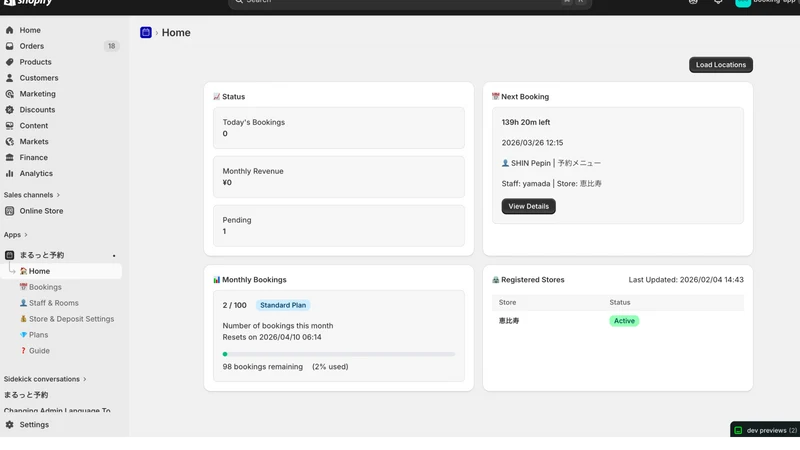Open Customers section
Screen dimensions: 800x450
pyautogui.click(x=39, y=78)
